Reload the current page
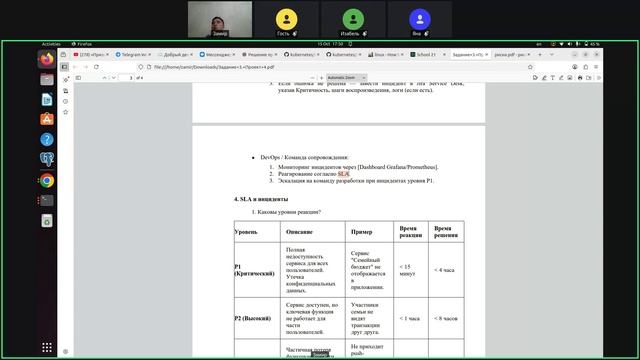 (x=96, y=67)
